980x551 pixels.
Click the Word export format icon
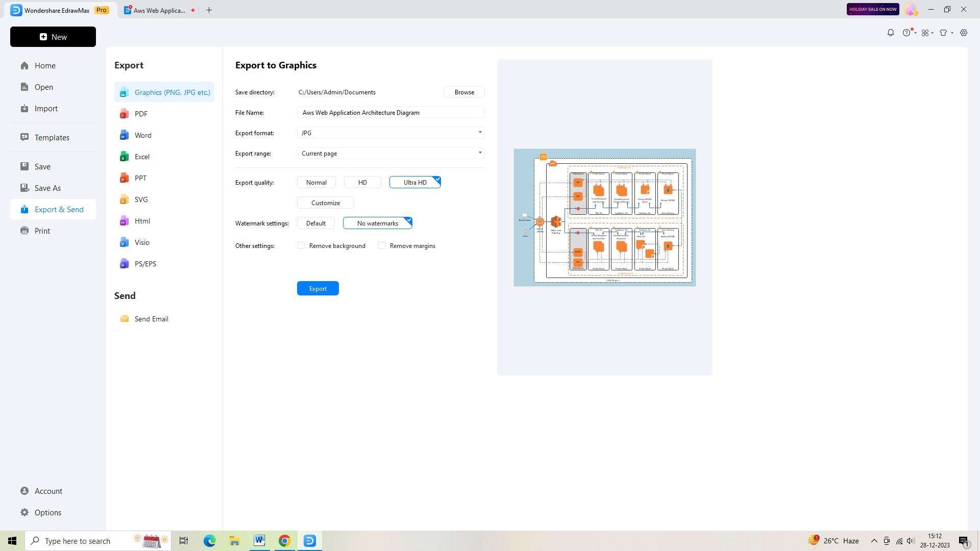125,135
